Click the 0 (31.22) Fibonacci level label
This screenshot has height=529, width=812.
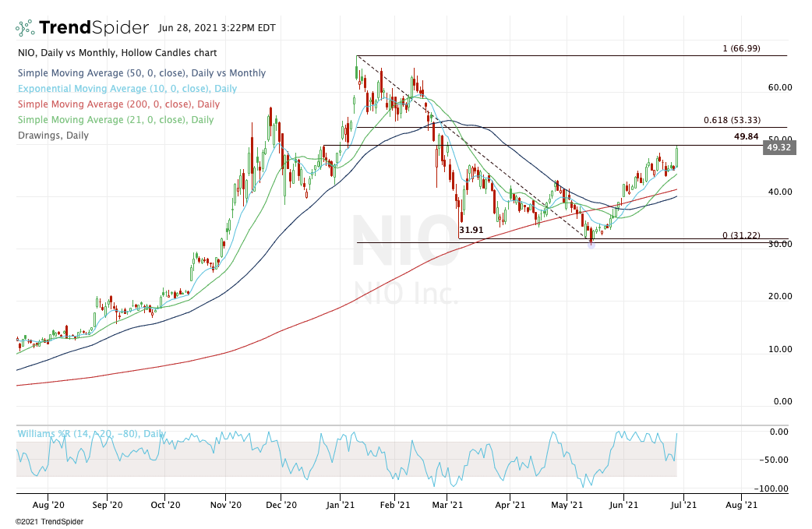[x=741, y=235]
